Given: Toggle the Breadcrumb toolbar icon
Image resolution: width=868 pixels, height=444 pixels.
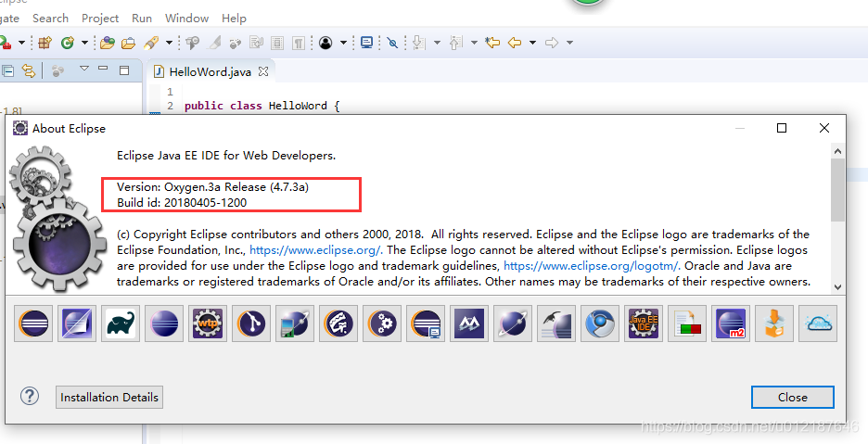Looking at the screenshot, I should 192,43.
